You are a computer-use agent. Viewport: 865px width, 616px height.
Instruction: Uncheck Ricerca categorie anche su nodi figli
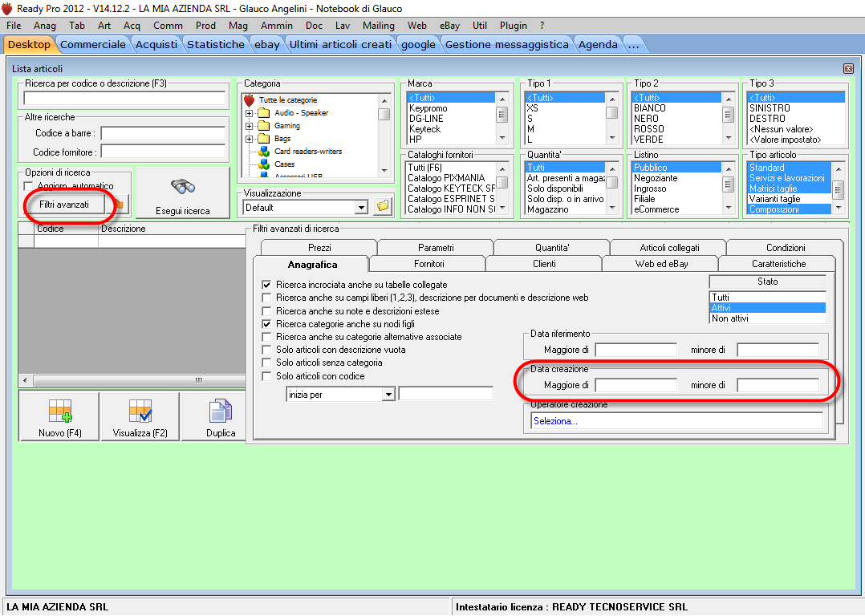pos(266,324)
